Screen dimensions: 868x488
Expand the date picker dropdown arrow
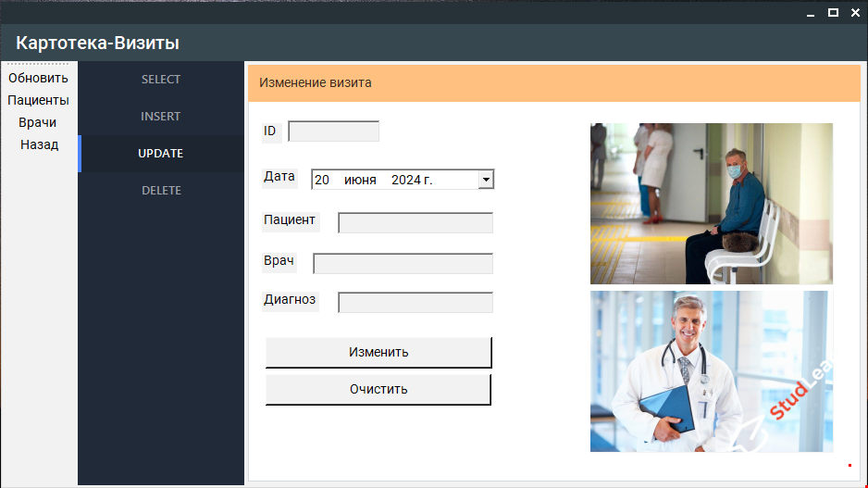point(486,180)
